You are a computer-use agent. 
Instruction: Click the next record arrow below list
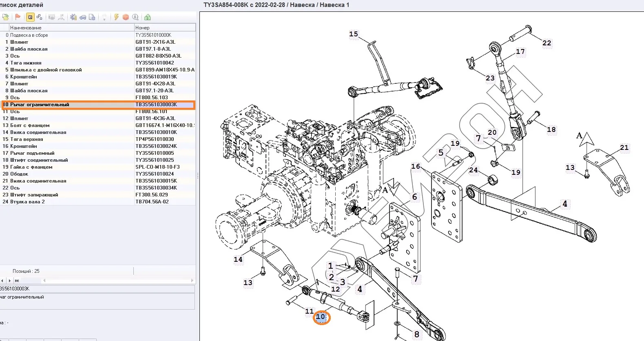tap(9, 281)
